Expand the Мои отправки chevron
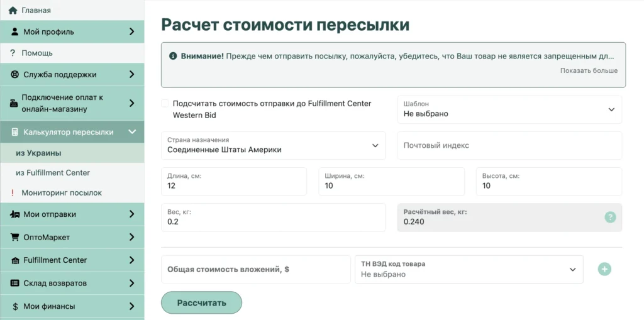Image resolution: width=644 pixels, height=320 pixels. [x=132, y=214]
